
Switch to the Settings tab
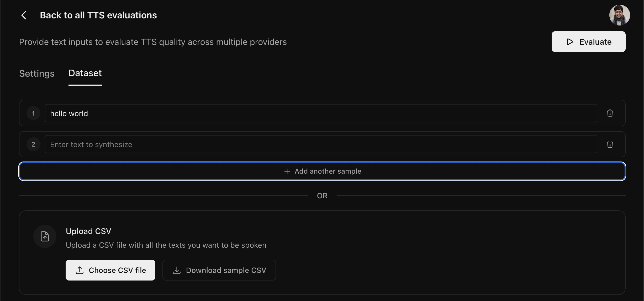(36, 74)
